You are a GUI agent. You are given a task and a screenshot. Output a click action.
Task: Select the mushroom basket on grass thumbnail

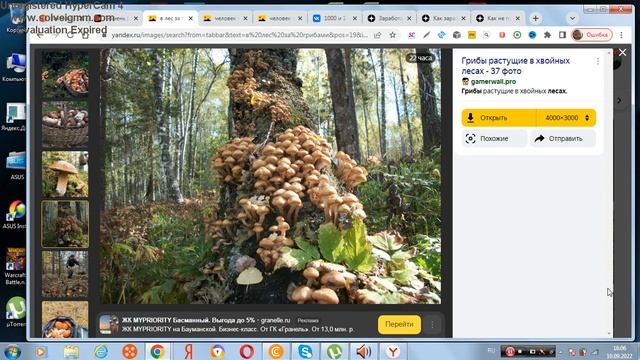point(65,75)
